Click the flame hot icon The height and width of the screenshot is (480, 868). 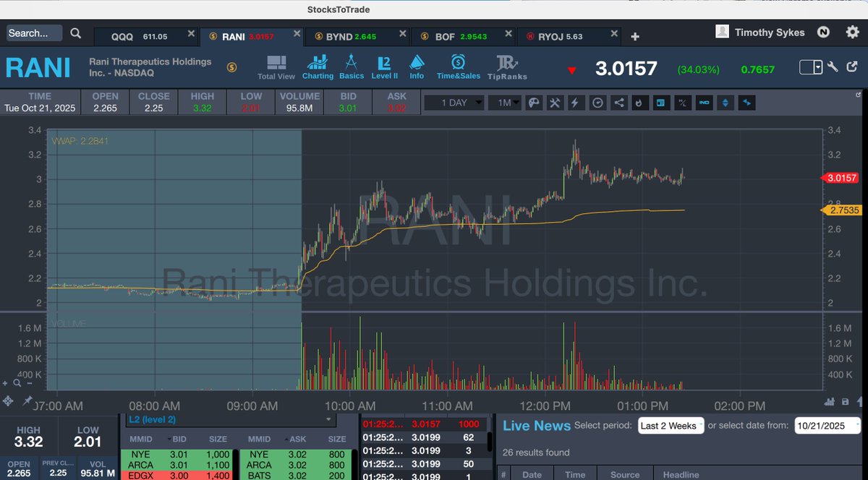639,103
